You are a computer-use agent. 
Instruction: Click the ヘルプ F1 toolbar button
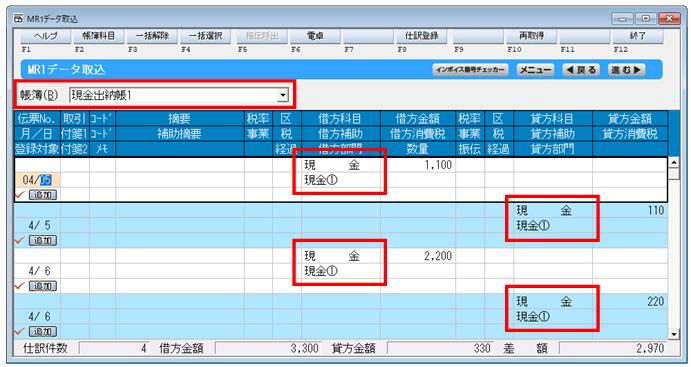click(46, 36)
